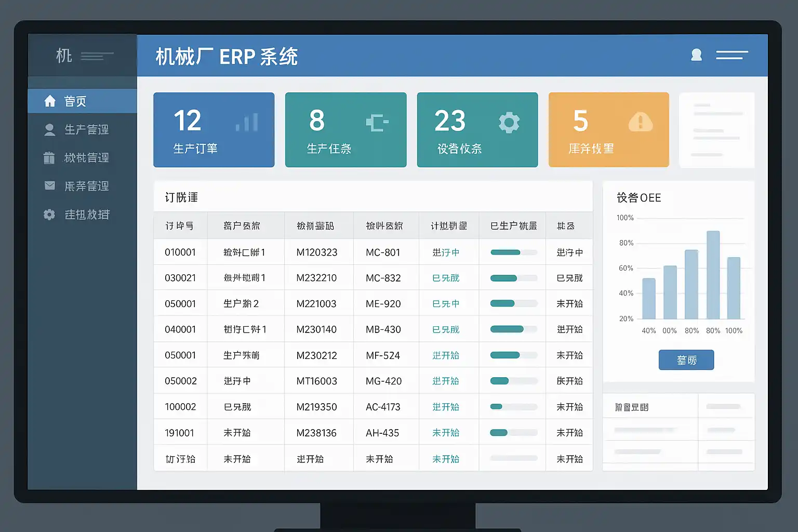This screenshot has width=798, height=532.
Task: Click the shortest bar in the OEE chart
Action: point(649,299)
